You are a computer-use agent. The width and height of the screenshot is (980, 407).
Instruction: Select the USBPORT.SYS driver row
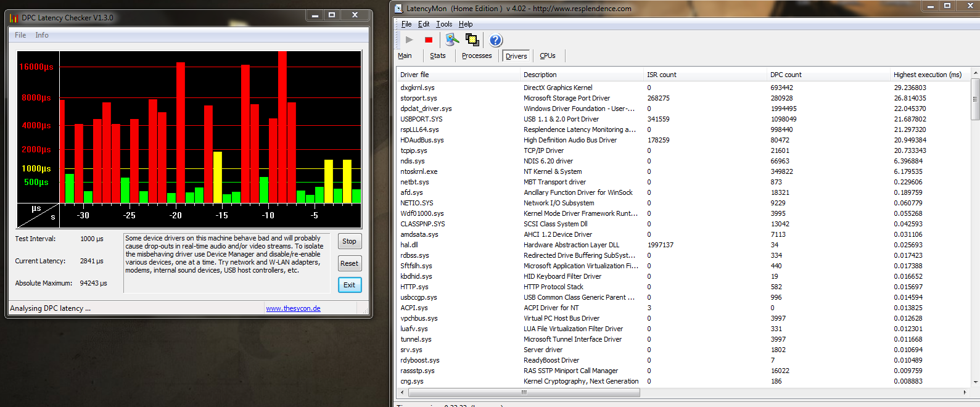(x=684, y=119)
